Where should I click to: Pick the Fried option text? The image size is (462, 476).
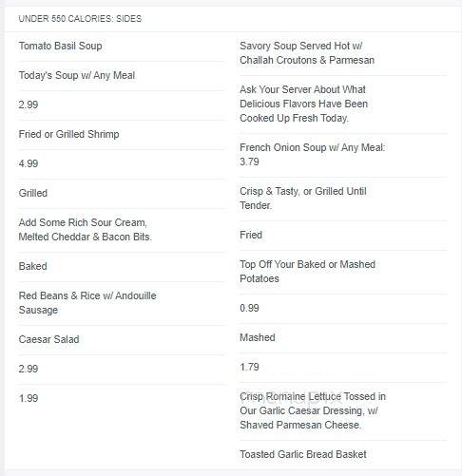click(251, 235)
